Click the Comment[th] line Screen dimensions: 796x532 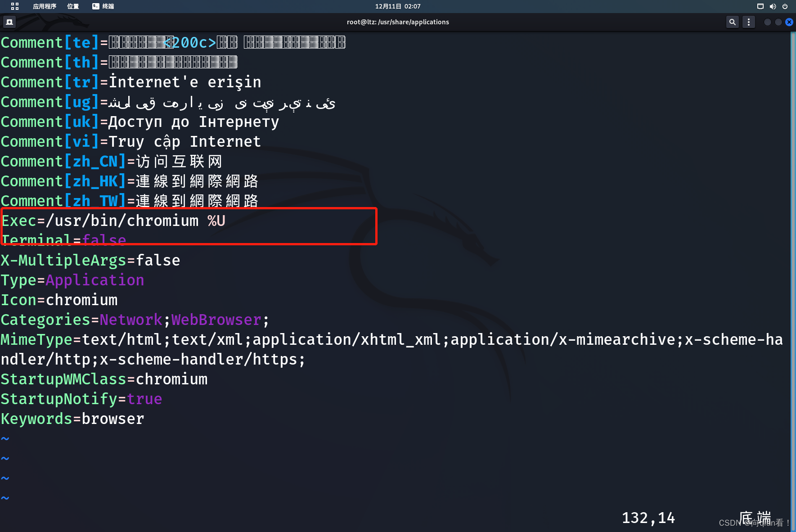(119, 62)
